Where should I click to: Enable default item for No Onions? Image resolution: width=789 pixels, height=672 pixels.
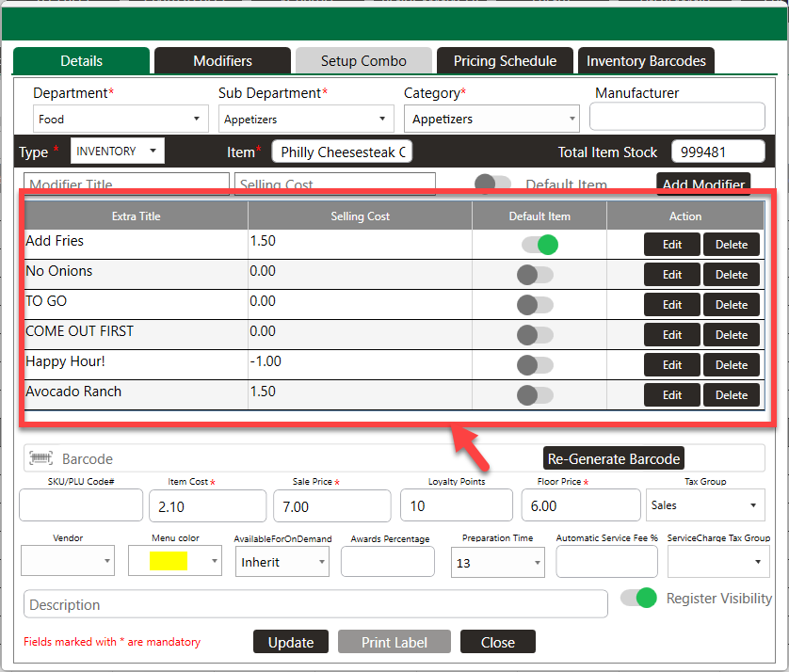535,275
